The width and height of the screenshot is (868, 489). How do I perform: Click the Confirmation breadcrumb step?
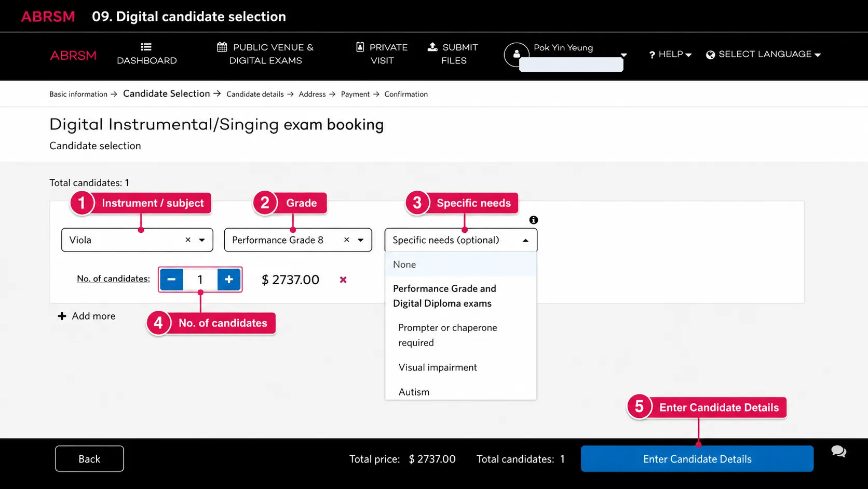point(406,94)
